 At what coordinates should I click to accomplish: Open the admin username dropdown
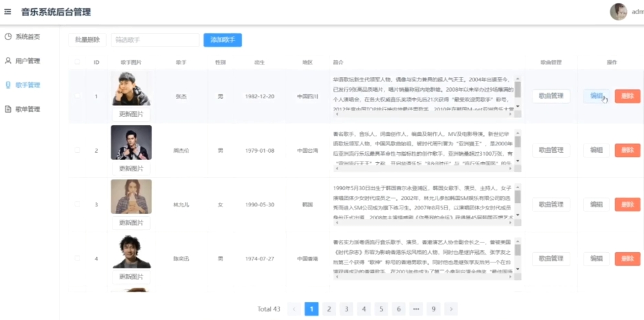[637, 12]
